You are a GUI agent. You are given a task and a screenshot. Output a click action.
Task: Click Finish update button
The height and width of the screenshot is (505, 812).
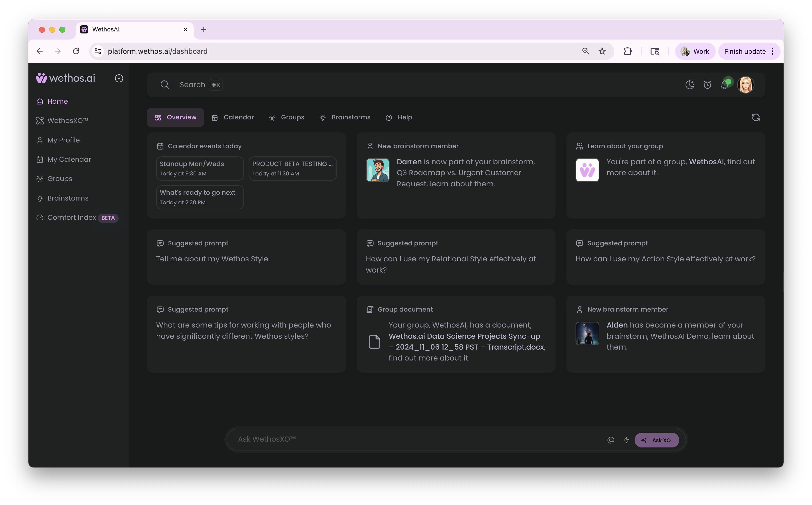[x=745, y=51]
